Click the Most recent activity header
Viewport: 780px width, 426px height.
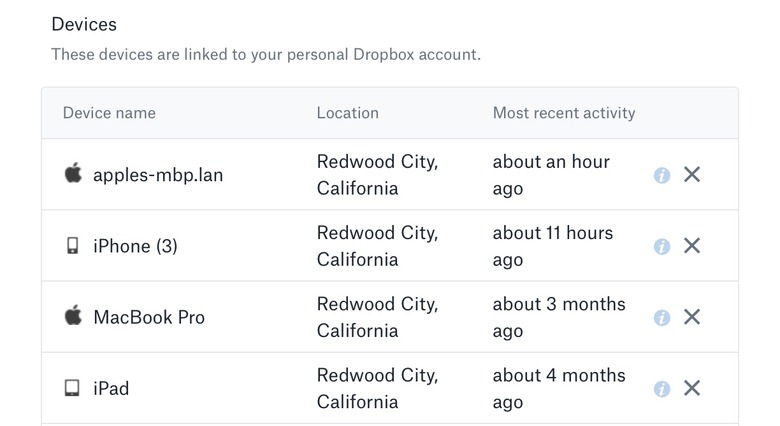pos(564,113)
